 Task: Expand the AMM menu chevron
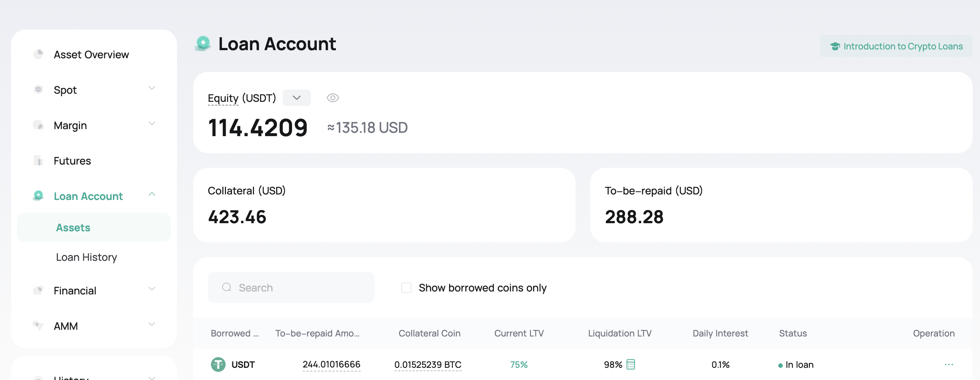(x=152, y=324)
